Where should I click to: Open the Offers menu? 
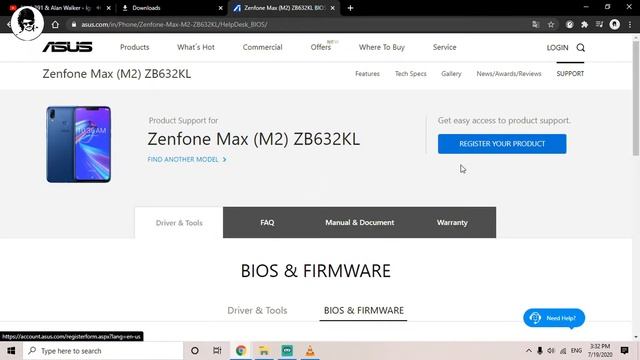321,47
